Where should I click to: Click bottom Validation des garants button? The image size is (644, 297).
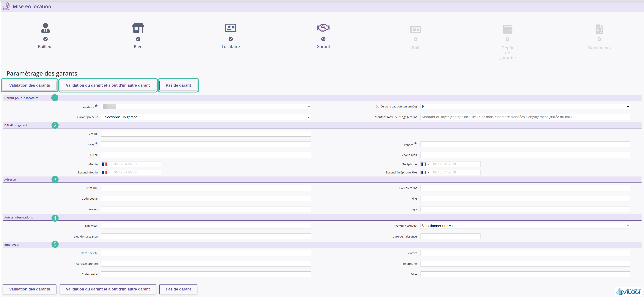coord(29,289)
